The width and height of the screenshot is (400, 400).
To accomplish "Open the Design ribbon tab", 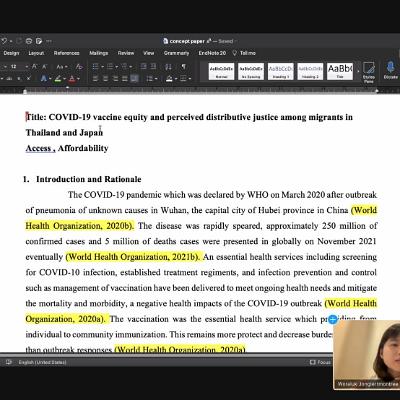I will point(11,53).
